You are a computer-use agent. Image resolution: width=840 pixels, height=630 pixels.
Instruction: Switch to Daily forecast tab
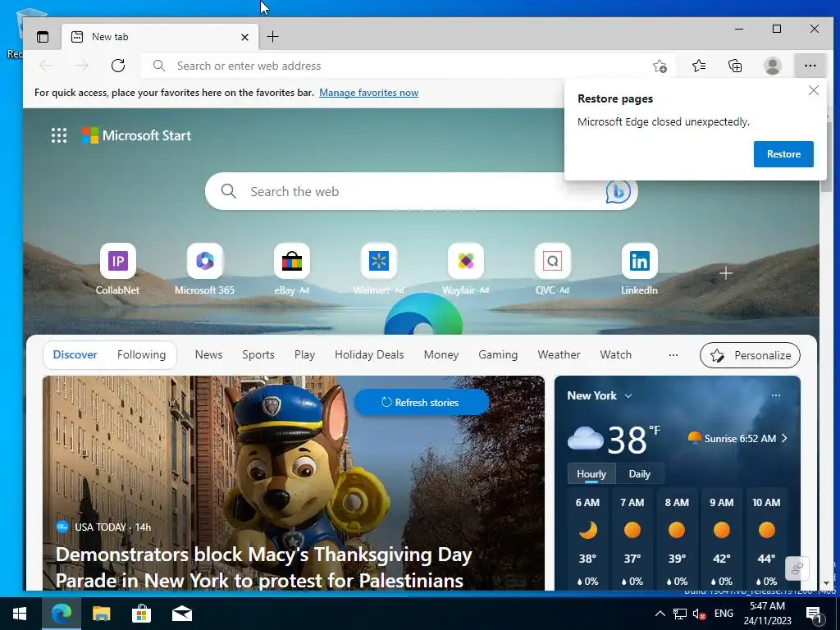click(639, 474)
